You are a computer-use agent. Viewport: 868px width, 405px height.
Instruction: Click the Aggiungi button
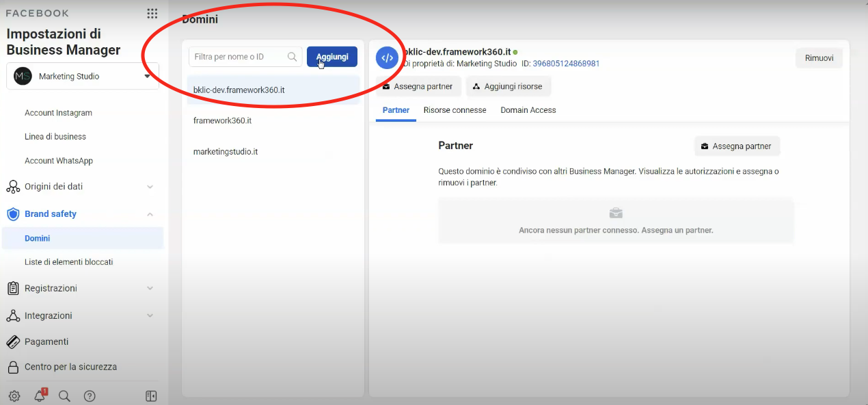click(x=332, y=57)
